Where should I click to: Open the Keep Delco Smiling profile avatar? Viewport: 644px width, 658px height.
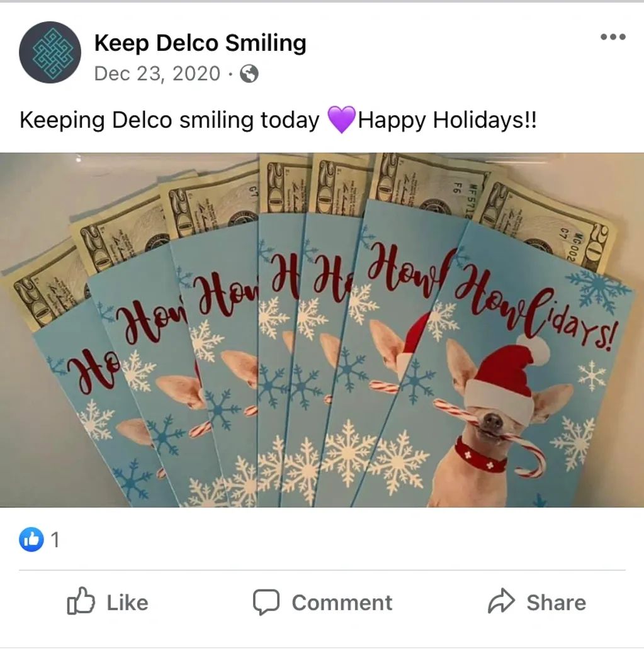click(x=50, y=52)
